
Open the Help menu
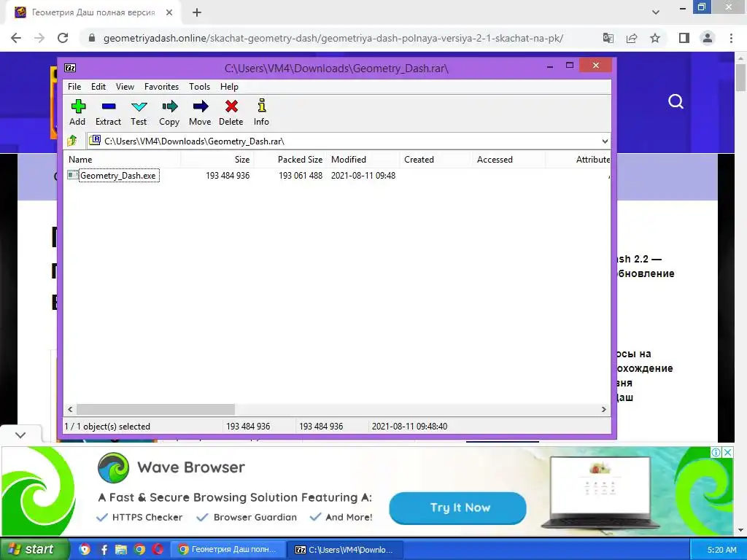(229, 87)
